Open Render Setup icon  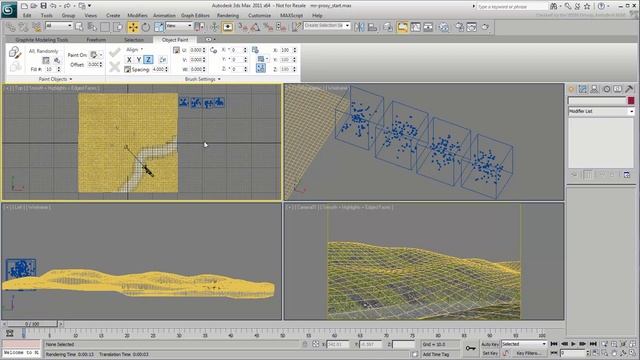[x=460, y=27]
